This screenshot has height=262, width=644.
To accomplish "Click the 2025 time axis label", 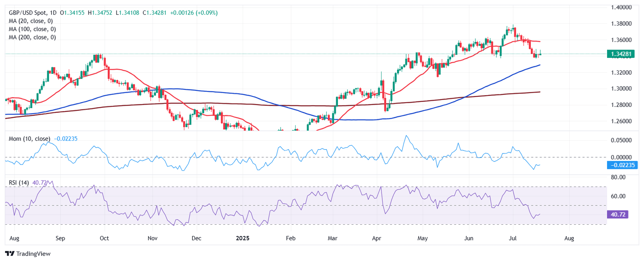I will [243, 239].
